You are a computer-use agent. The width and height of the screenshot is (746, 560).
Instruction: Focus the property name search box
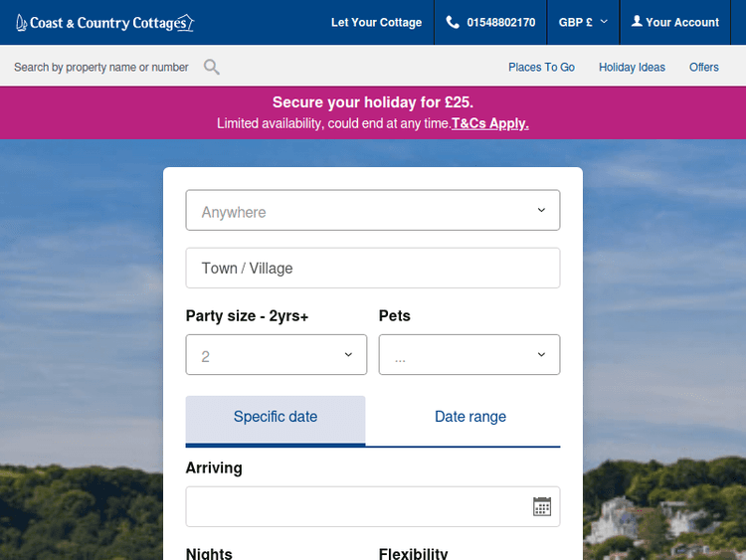(101, 68)
